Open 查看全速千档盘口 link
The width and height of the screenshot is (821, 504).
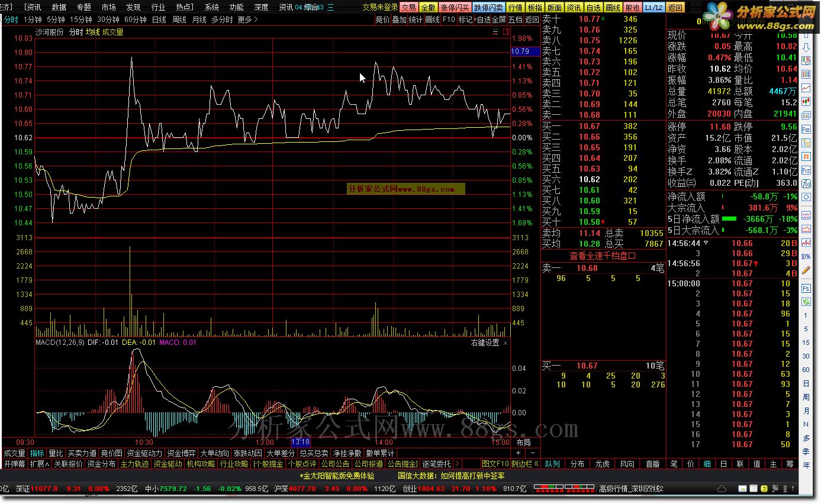(x=603, y=256)
